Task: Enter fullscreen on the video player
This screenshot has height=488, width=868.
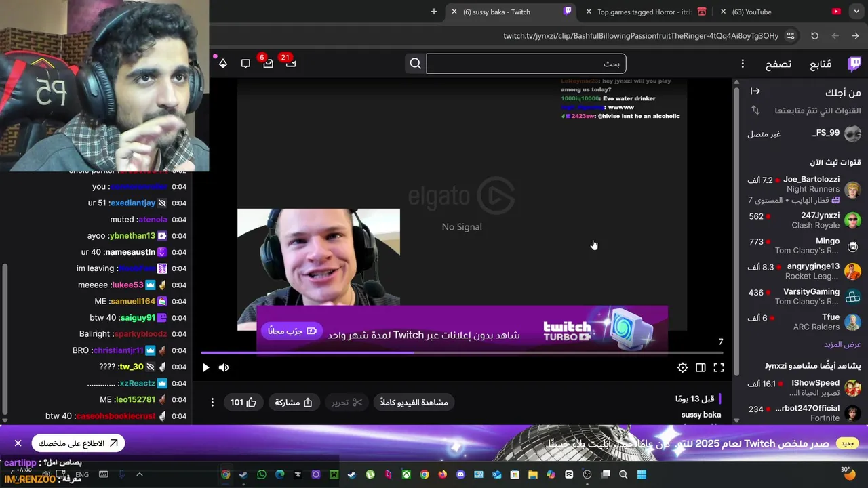Action: [719, 367]
